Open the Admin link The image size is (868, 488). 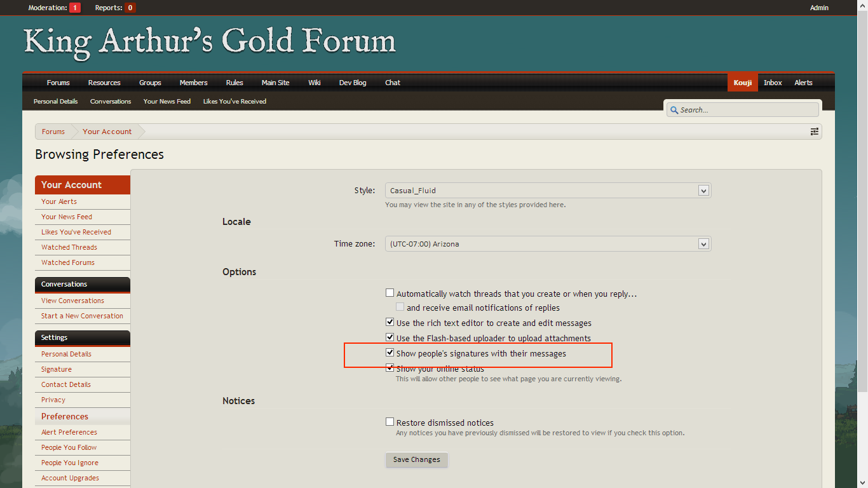pos(819,8)
